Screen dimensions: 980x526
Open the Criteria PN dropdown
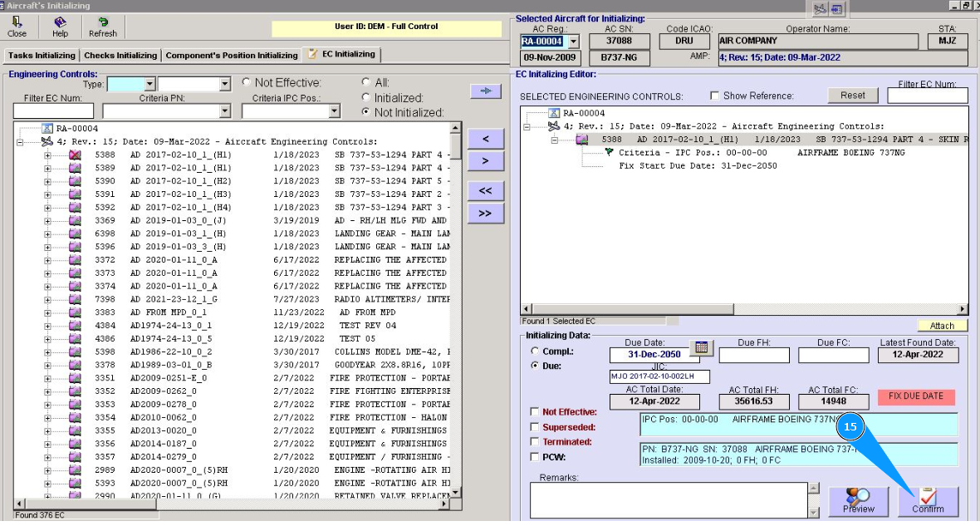click(x=224, y=111)
